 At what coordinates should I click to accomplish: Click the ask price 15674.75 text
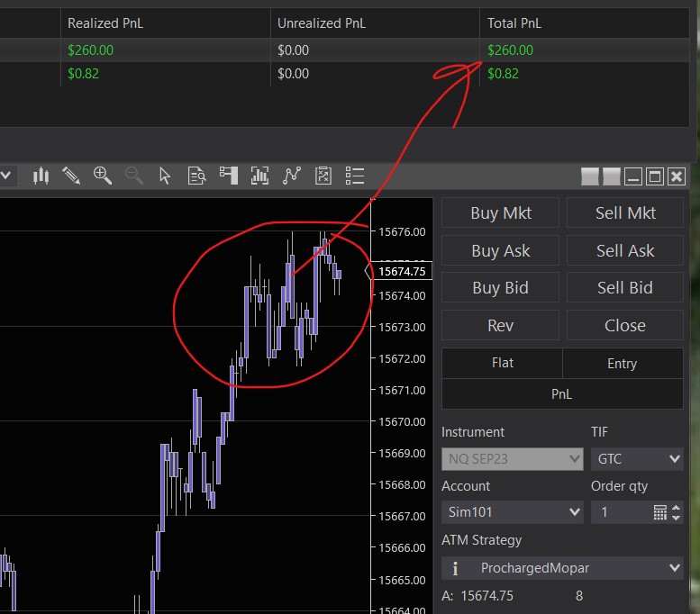tap(486, 596)
